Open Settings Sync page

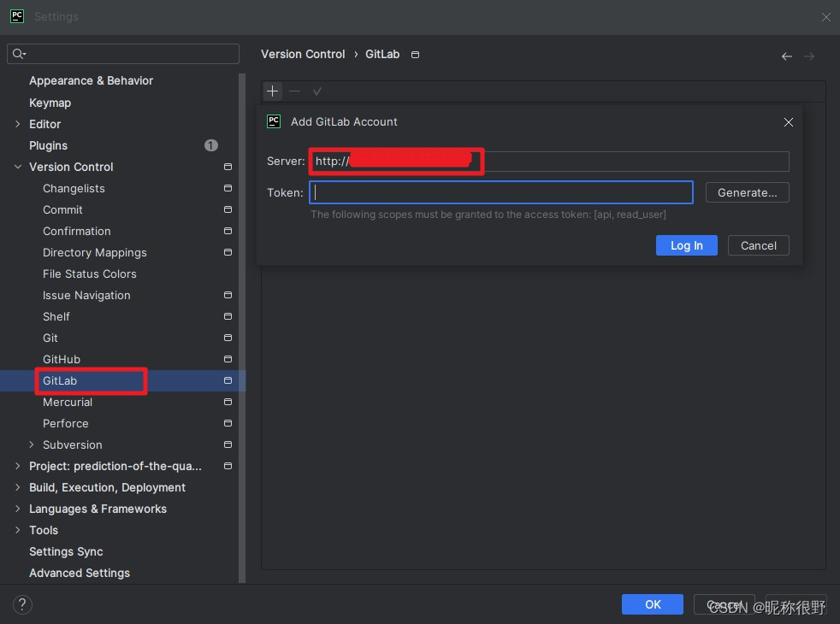click(x=66, y=551)
